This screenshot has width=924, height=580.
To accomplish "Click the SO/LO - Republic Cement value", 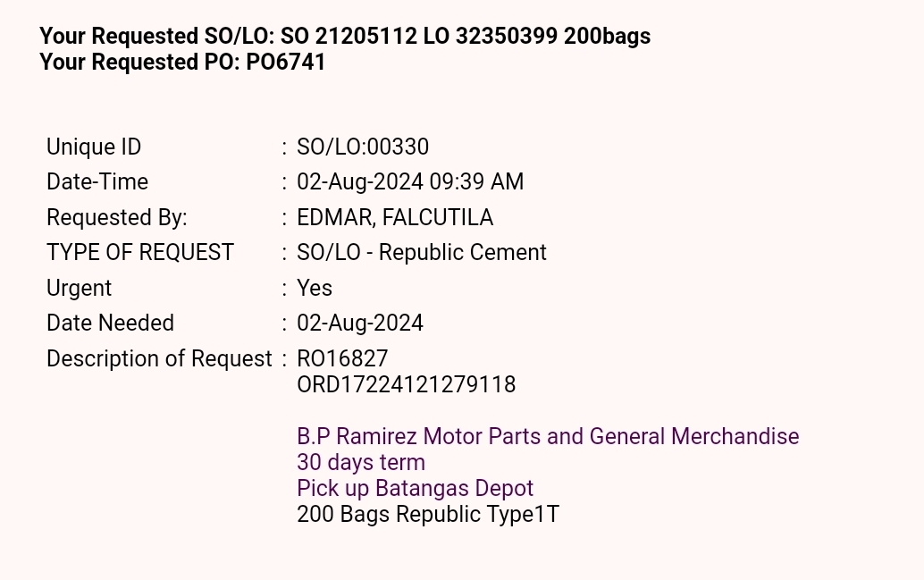I will pyautogui.click(x=422, y=253).
